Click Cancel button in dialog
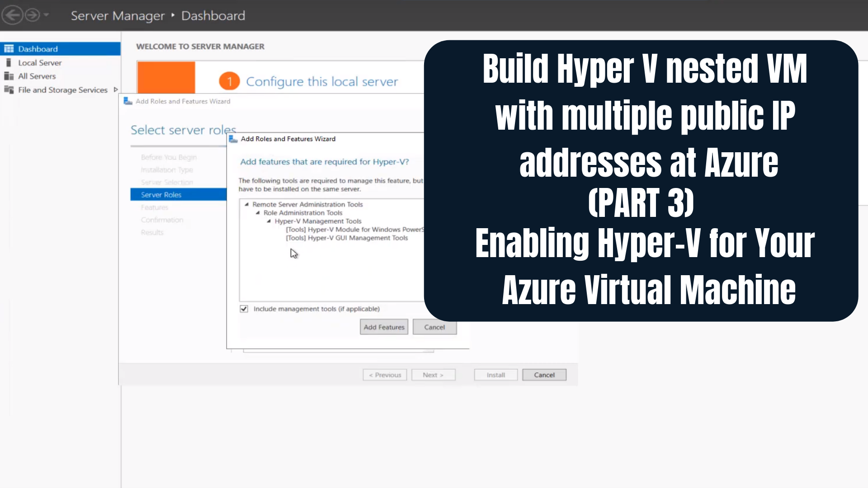The height and width of the screenshot is (488, 868). [434, 327]
